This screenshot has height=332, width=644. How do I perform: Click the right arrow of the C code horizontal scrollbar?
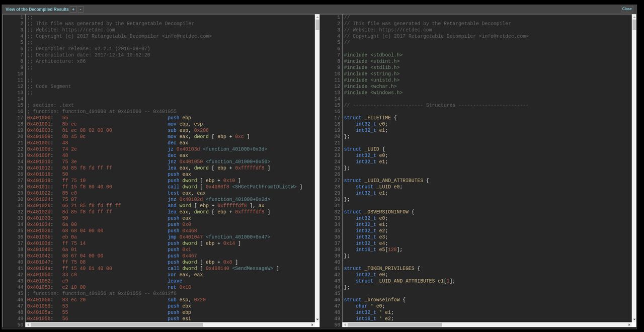629,325
